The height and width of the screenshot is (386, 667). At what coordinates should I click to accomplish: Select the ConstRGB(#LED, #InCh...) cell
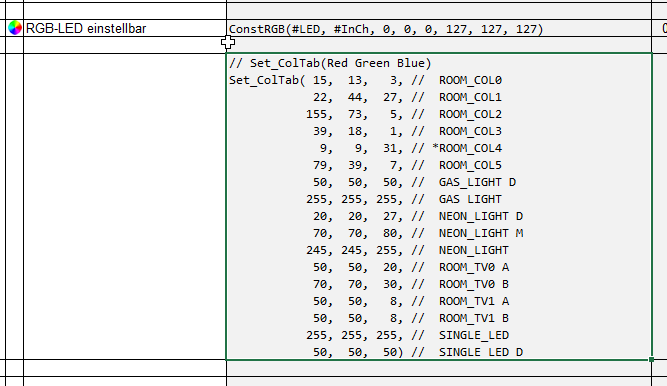439,28
